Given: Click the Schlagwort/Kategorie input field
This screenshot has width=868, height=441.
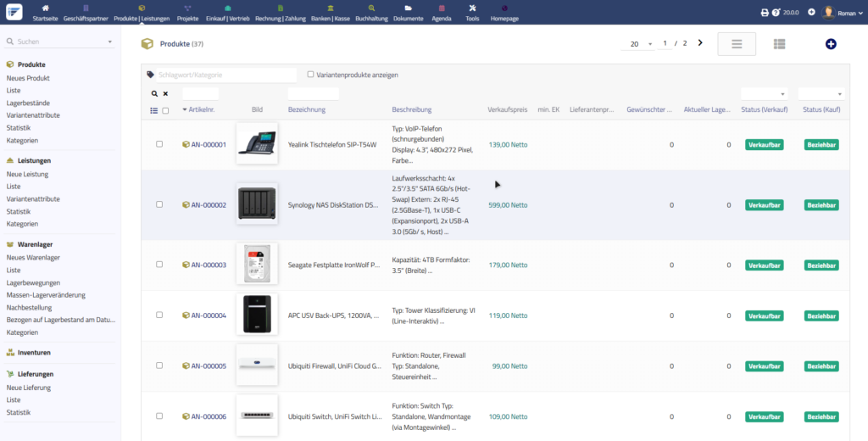Looking at the screenshot, I should click(x=227, y=75).
